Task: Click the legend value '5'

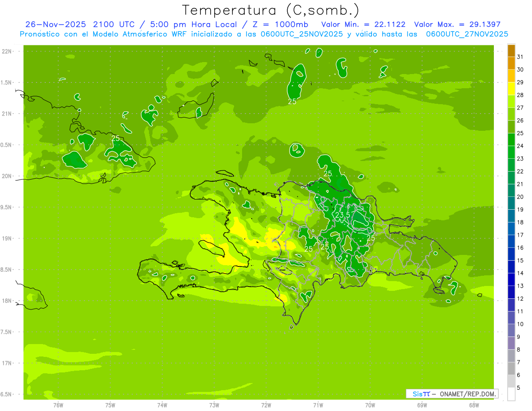Action: pyautogui.click(x=519, y=388)
